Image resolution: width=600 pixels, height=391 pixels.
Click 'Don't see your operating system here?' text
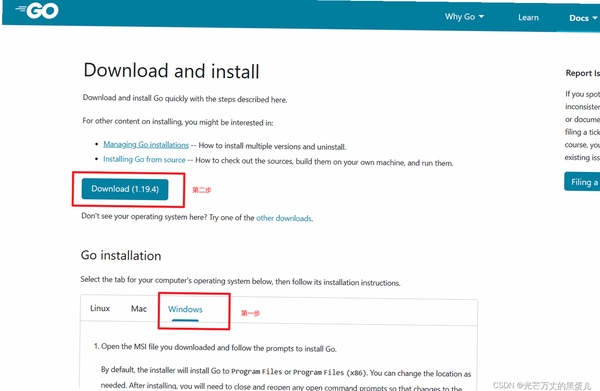(197, 217)
